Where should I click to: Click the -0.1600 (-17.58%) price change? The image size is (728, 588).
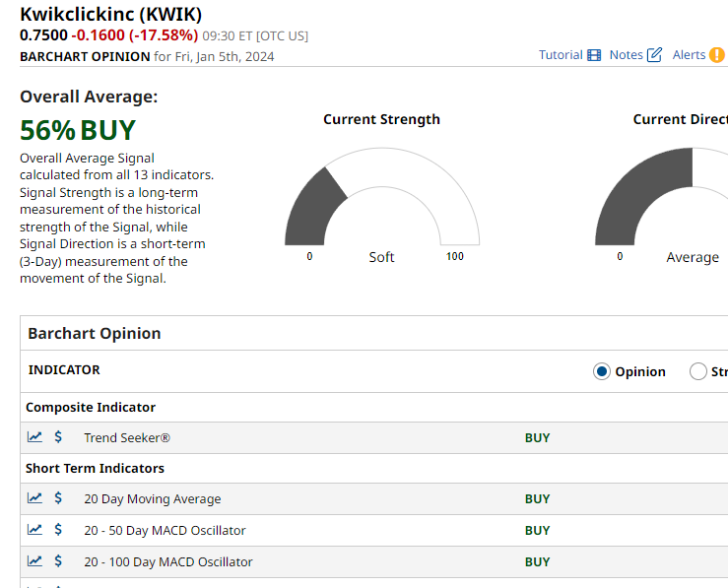coord(135,35)
